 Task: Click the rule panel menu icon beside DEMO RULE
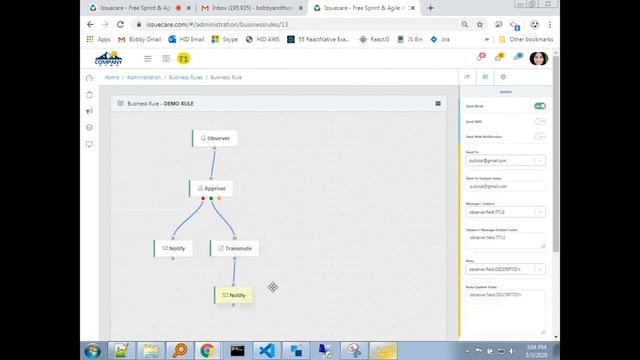point(438,104)
